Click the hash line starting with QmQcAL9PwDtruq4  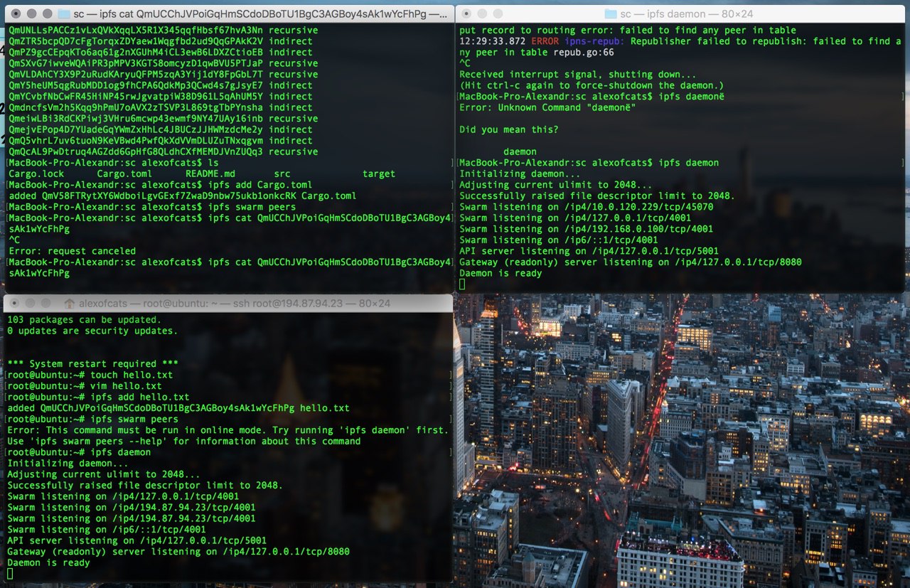point(163,151)
